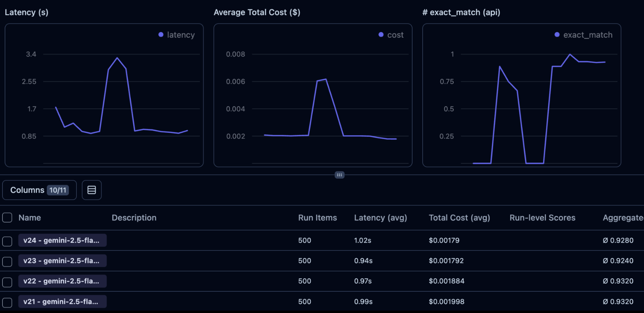The width and height of the screenshot is (644, 313).
Task: Click the panel resize grip handle
Action: tap(339, 175)
